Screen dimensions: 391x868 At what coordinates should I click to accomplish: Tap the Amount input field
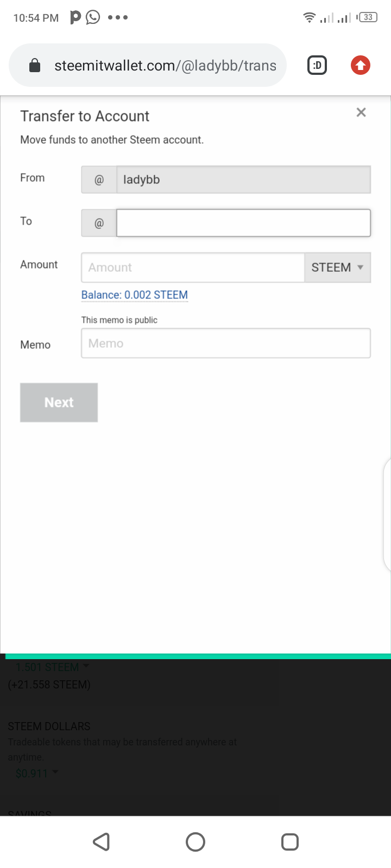pyautogui.click(x=193, y=267)
